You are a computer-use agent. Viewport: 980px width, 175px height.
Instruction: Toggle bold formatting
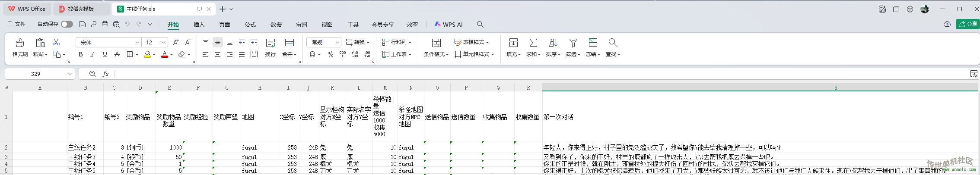(x=81, y=54)
